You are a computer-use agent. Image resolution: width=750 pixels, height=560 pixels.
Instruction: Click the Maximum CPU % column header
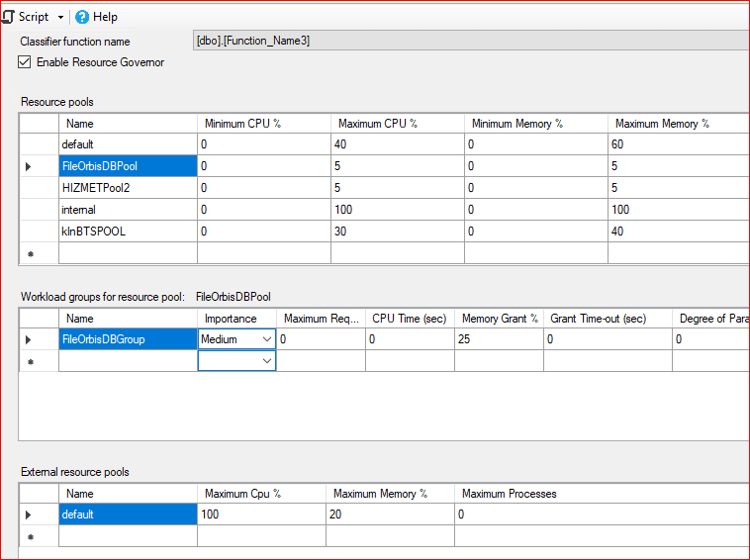tap(397, 124)
